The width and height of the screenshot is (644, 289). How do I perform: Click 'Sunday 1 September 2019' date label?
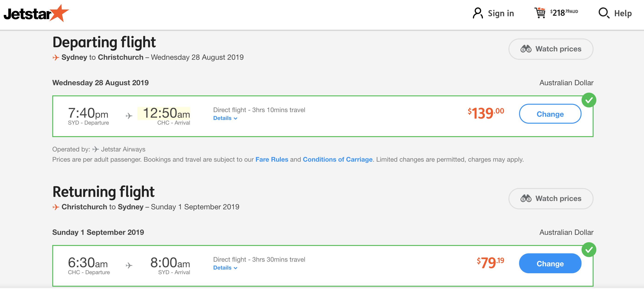point(98,232)
